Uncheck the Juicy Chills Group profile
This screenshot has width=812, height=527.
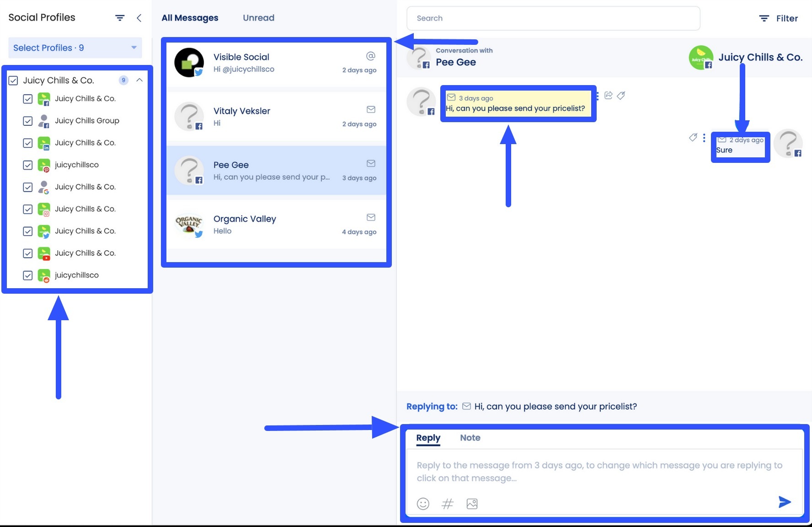27,121
